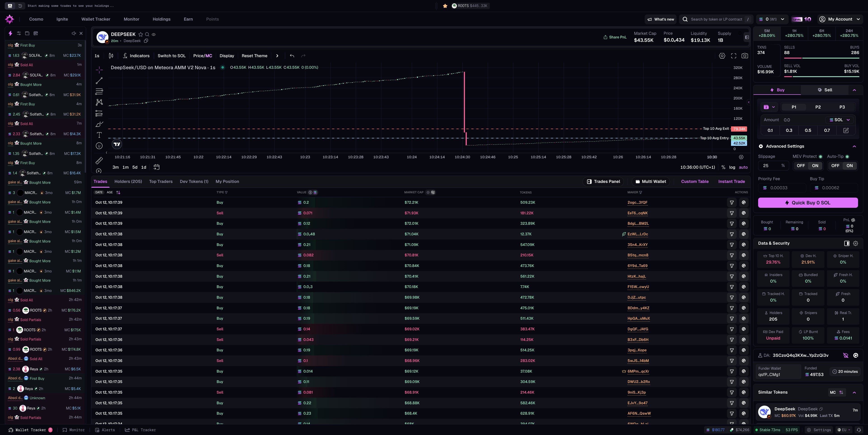Toggle Price/MC chart mode

(x=203, y=56)
